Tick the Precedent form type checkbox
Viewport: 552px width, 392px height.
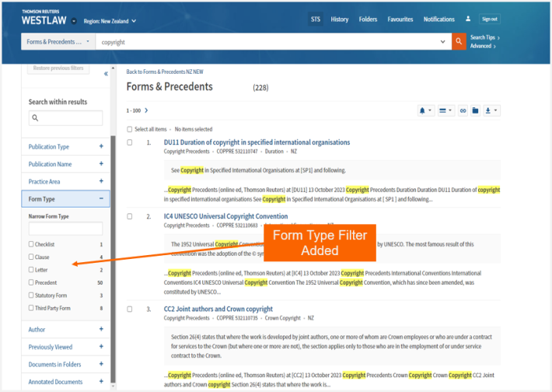coord(31,282)
